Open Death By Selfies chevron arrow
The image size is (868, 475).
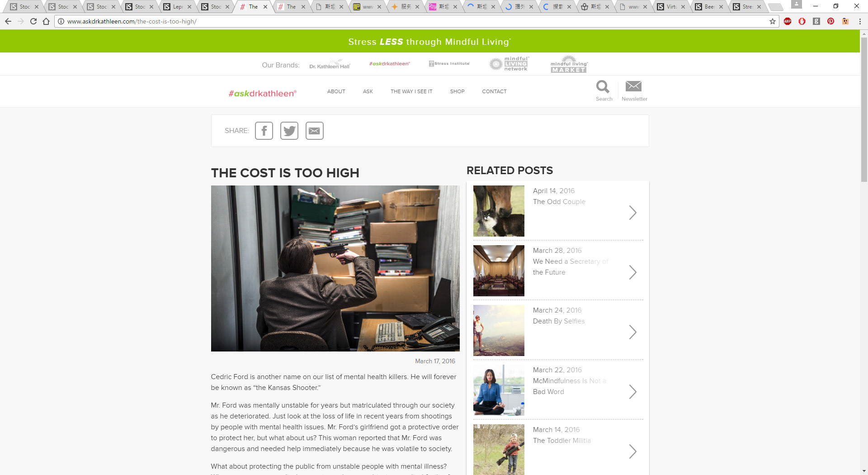point(633,332)
